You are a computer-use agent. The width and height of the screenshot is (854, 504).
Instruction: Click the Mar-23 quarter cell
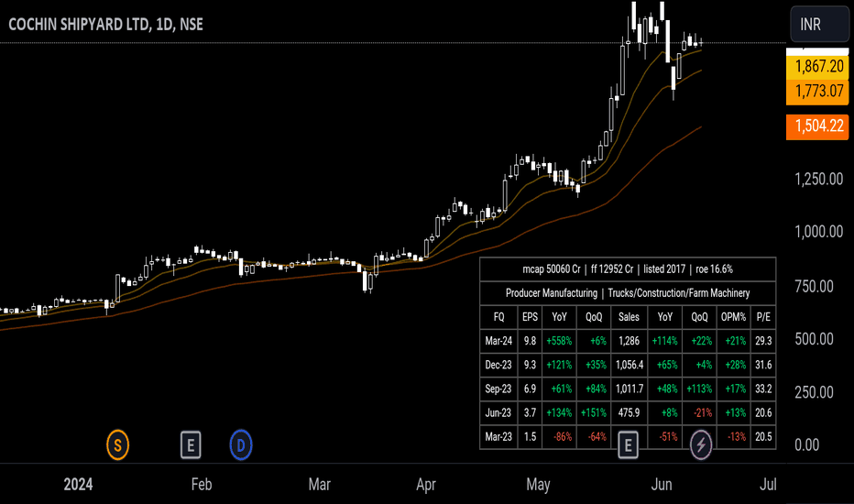pos(498,437)
